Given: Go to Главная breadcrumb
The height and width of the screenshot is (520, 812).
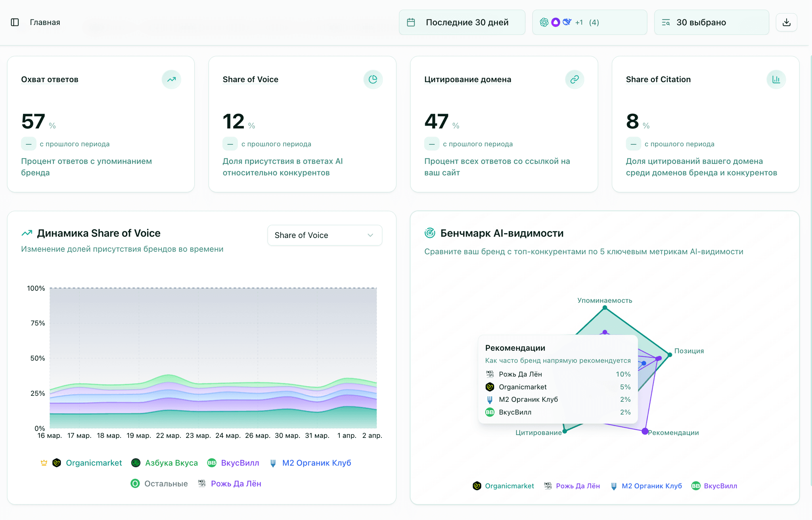Looking at the screenshot, I should click(x=45, y=22).
